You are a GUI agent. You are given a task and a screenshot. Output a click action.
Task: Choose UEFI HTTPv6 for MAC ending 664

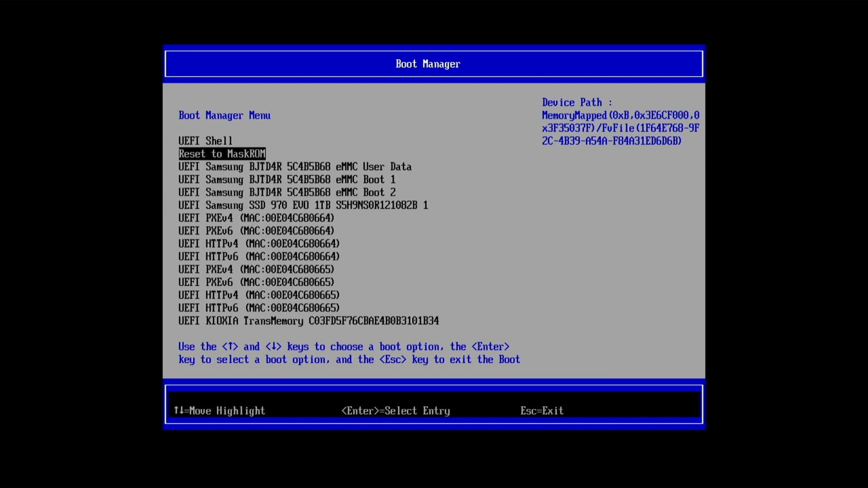pos(259,256)
